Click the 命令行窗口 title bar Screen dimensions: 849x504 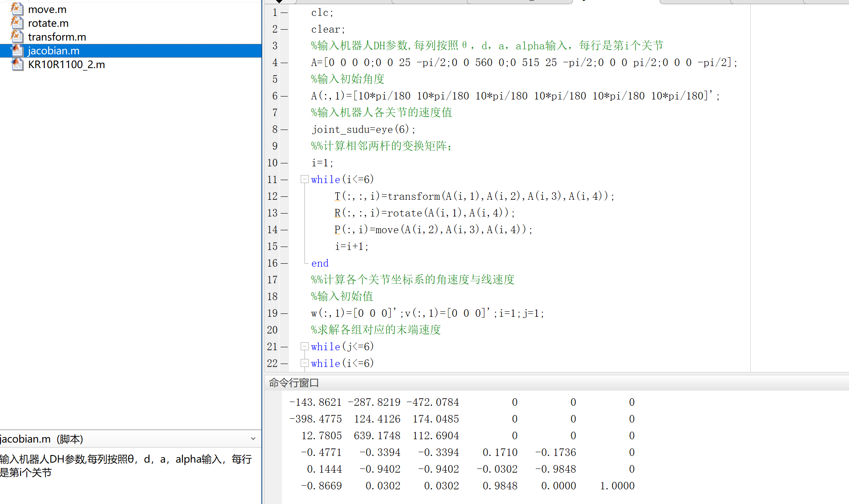[294, 383]
